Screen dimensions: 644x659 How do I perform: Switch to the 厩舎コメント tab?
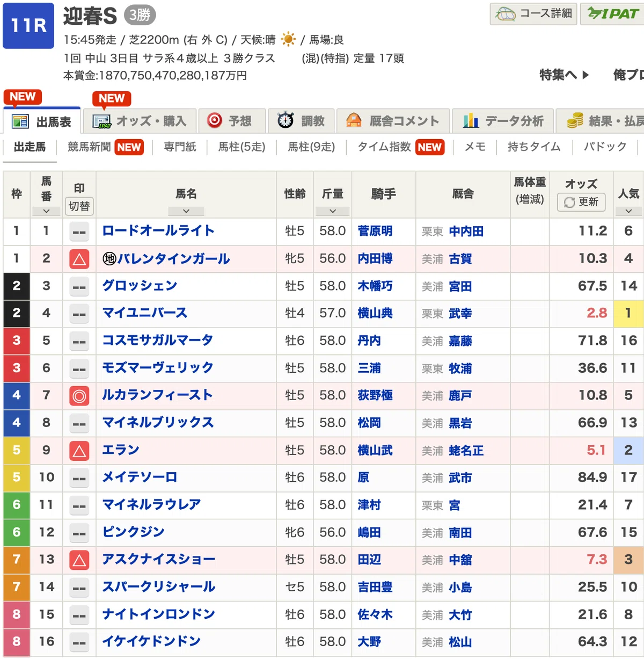tap(393, 121)
